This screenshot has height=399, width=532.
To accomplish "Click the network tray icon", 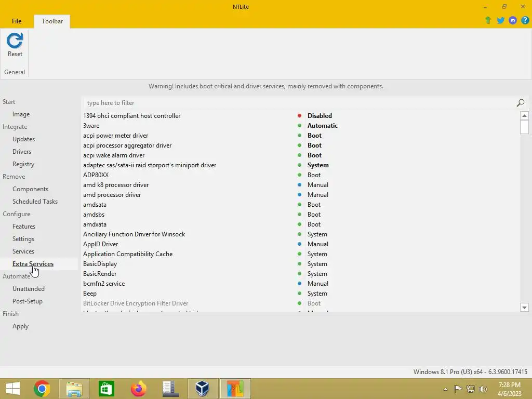I will click(471, 389).
